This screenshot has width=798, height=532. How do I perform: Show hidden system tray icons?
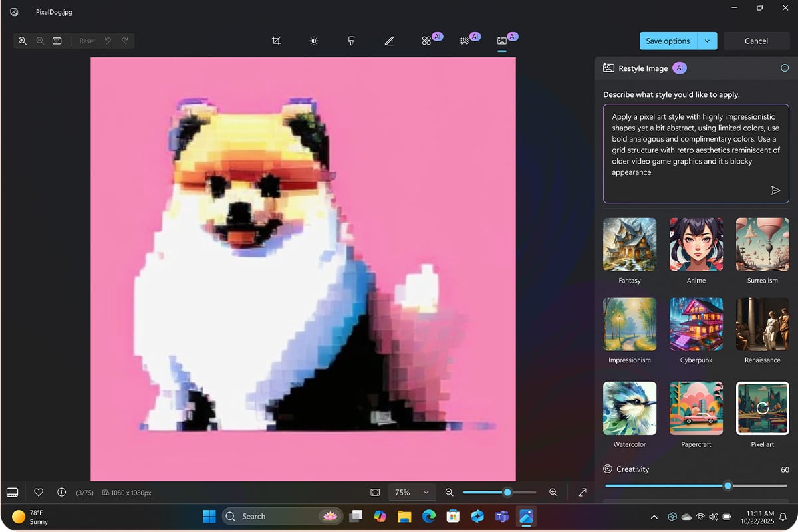click(654, 517)
